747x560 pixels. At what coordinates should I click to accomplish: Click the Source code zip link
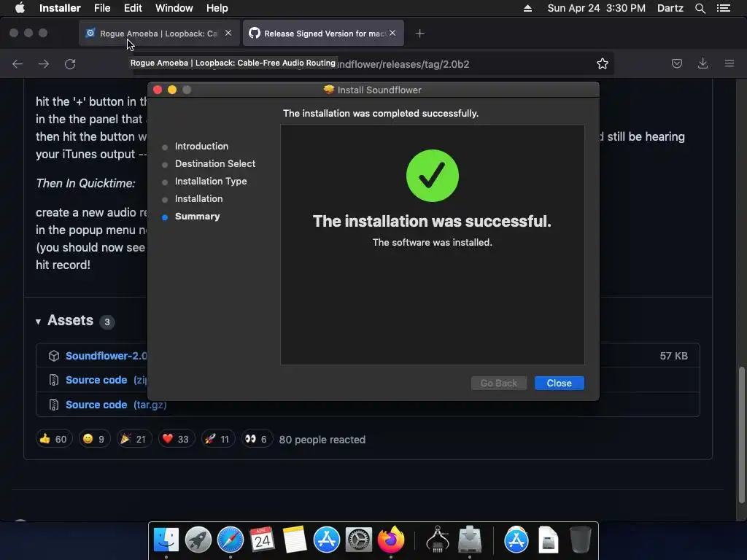pyautogui.click(x=107, y=380)
